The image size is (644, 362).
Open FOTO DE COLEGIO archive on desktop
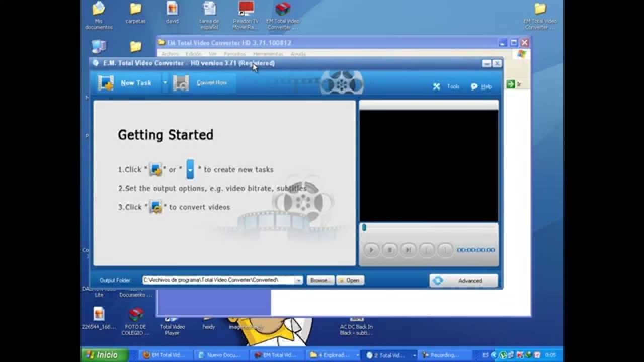tap(136, 321)
